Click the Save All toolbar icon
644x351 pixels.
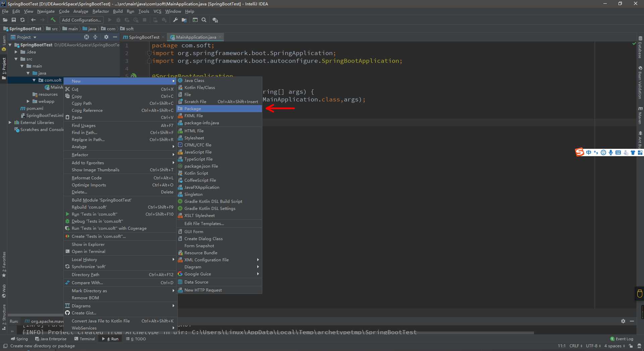point(14,20)
